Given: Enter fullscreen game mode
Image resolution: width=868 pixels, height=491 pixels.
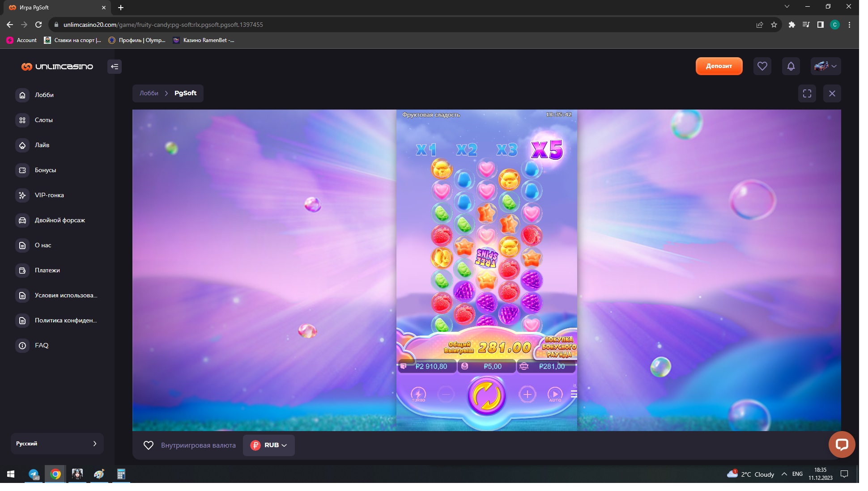Looking at the screenshot, I should [807, 93].
